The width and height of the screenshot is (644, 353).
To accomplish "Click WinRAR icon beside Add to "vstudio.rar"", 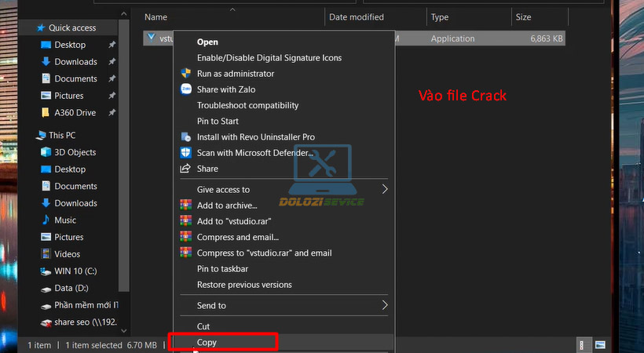I will tap(185, 221).
